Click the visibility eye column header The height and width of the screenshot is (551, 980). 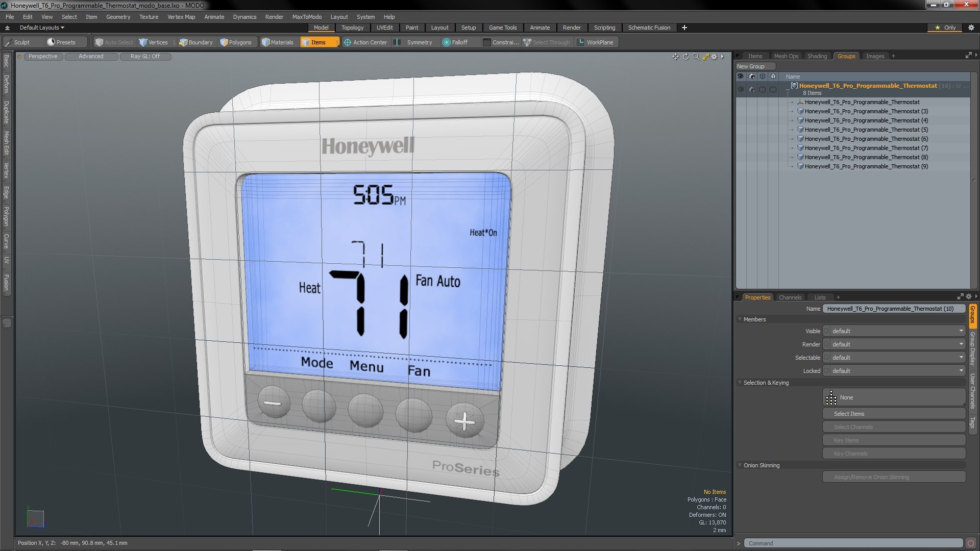coord(740,77)
